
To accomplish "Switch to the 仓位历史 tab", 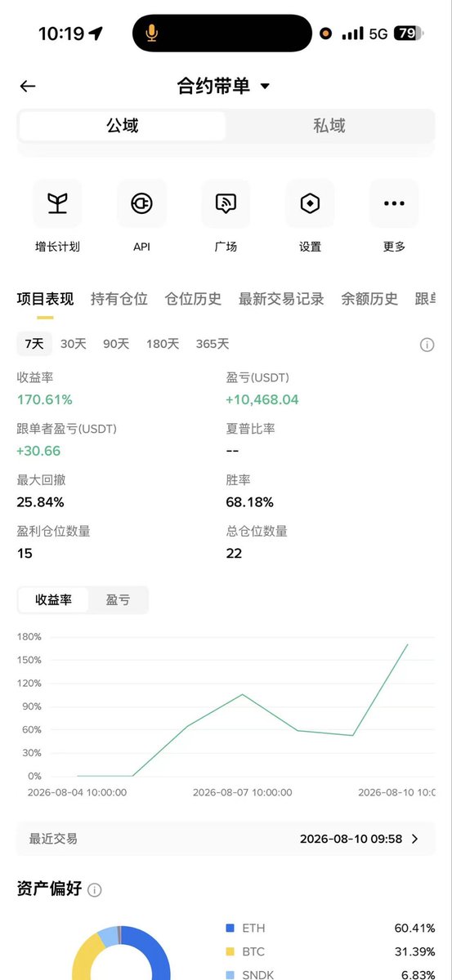I will tap(193, 299).
